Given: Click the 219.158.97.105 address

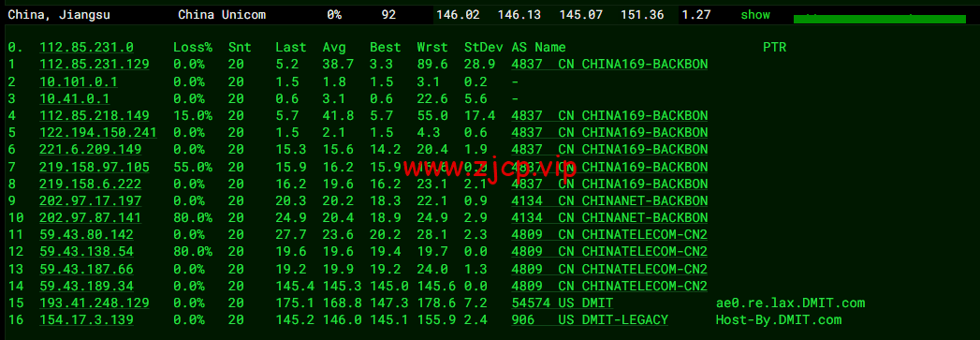Looking at the screenshot, I should [95, 167].
